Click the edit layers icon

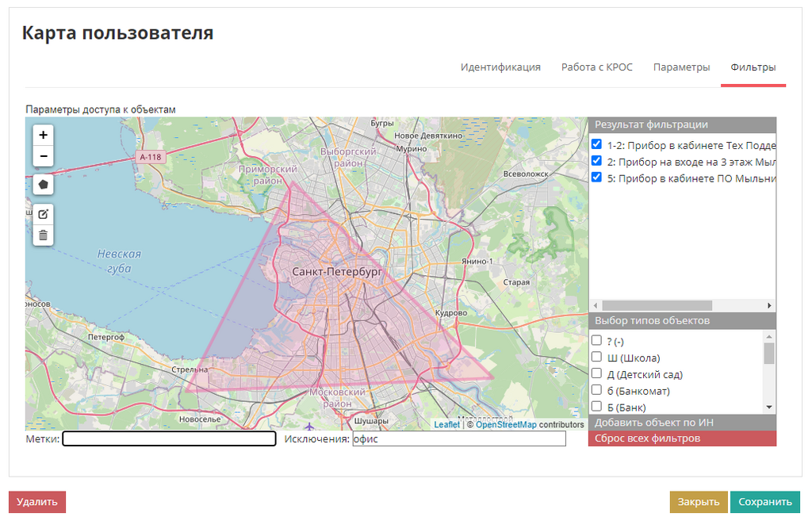click(x=44, y=214)
